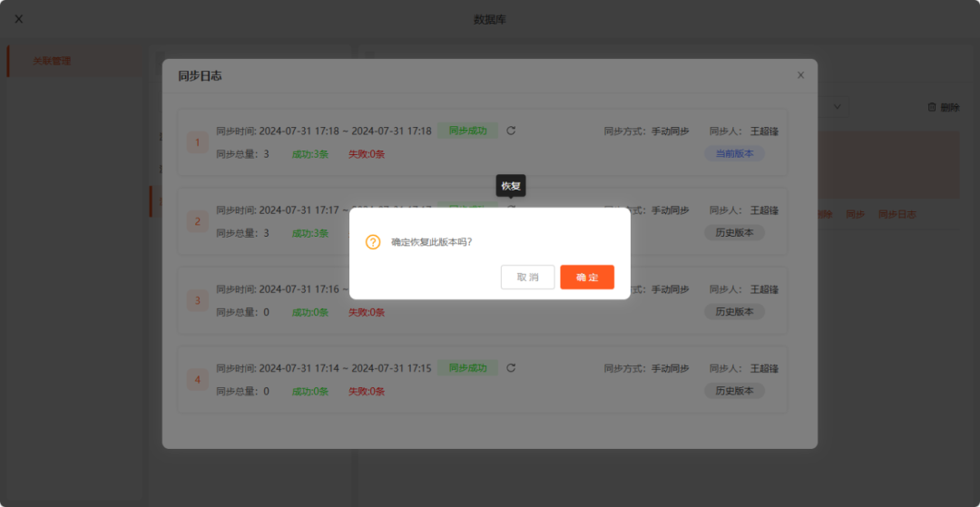Click the trash icon beside 删除
980x507 pixels.
932,107
